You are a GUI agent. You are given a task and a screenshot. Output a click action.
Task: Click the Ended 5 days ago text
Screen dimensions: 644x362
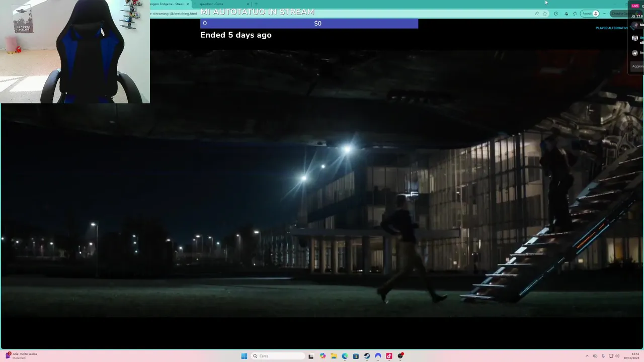(236, 35)
